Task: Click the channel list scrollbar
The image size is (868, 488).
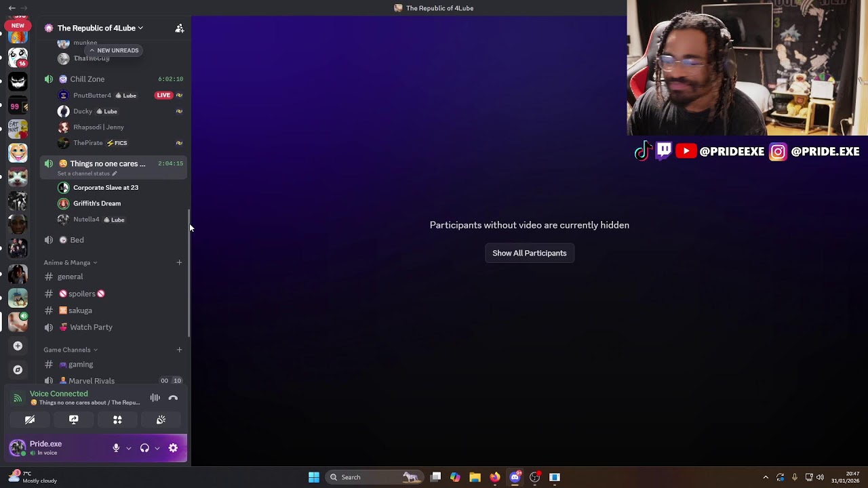Action: (x=189, y=272)
